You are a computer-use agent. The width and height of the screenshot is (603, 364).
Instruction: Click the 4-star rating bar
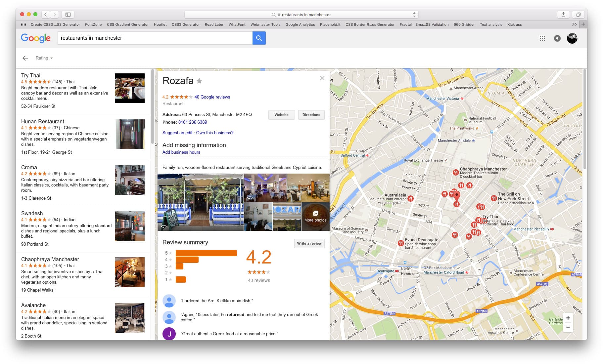[x=187, y=260]
